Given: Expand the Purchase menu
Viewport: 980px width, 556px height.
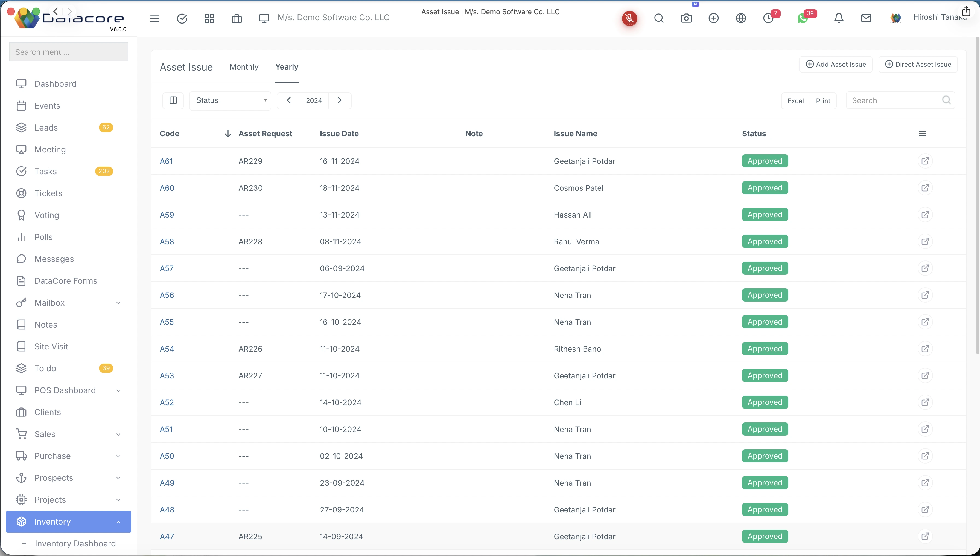Looking at the screenshot, I should [69, 456].
